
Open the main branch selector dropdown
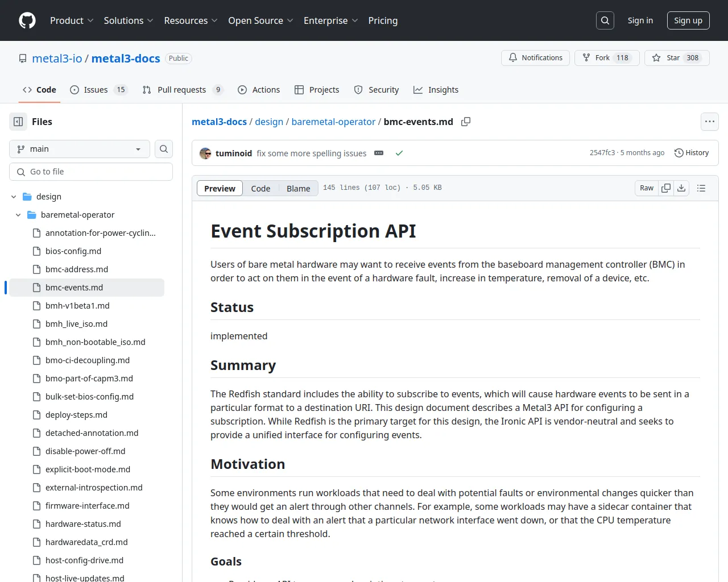click(x=80, y=149)
